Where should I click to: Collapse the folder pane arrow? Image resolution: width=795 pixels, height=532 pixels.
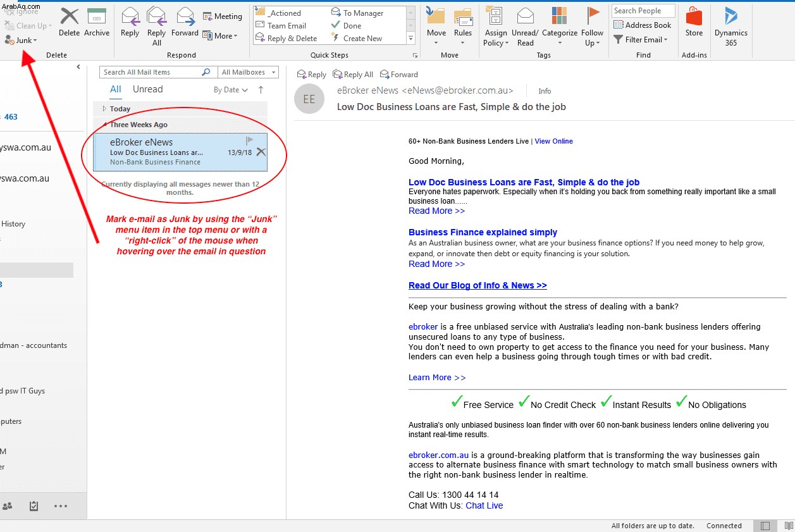(x=78, y=66)
